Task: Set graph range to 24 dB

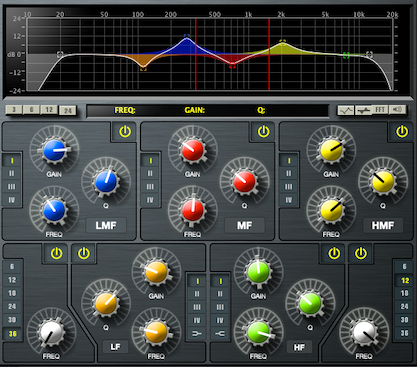Action: pos(68,110)
